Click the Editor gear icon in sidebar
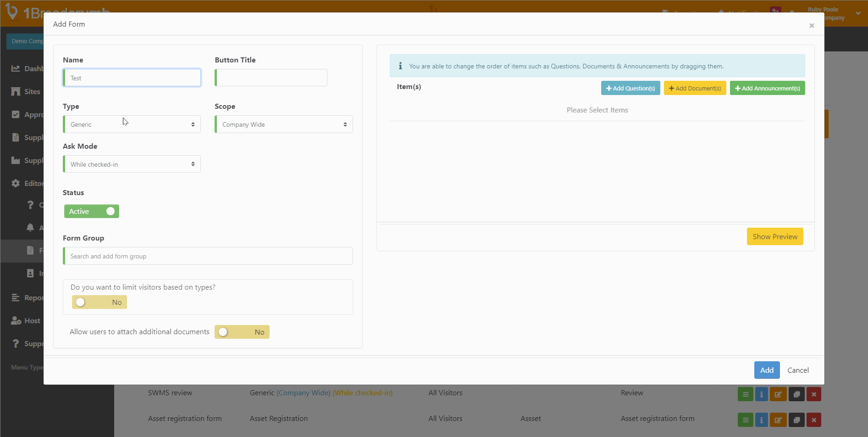This screenshot has height=437, width=868. coord(16,183)
